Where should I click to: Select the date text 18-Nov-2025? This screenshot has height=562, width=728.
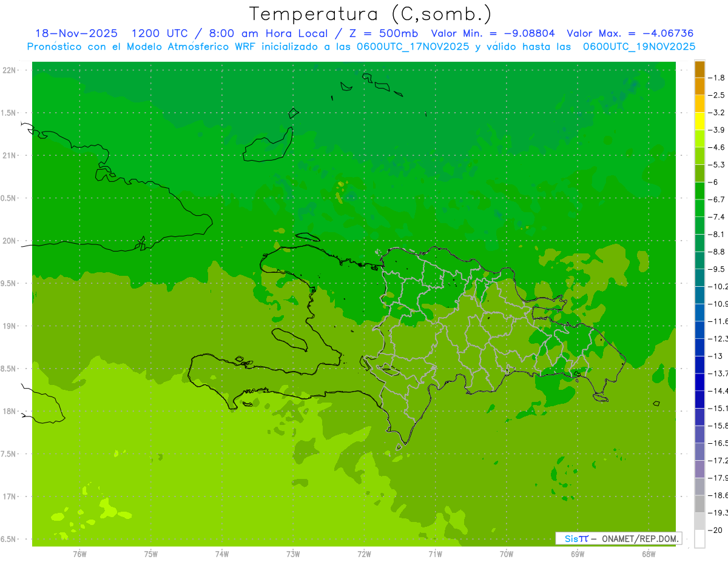coord(77,33)
